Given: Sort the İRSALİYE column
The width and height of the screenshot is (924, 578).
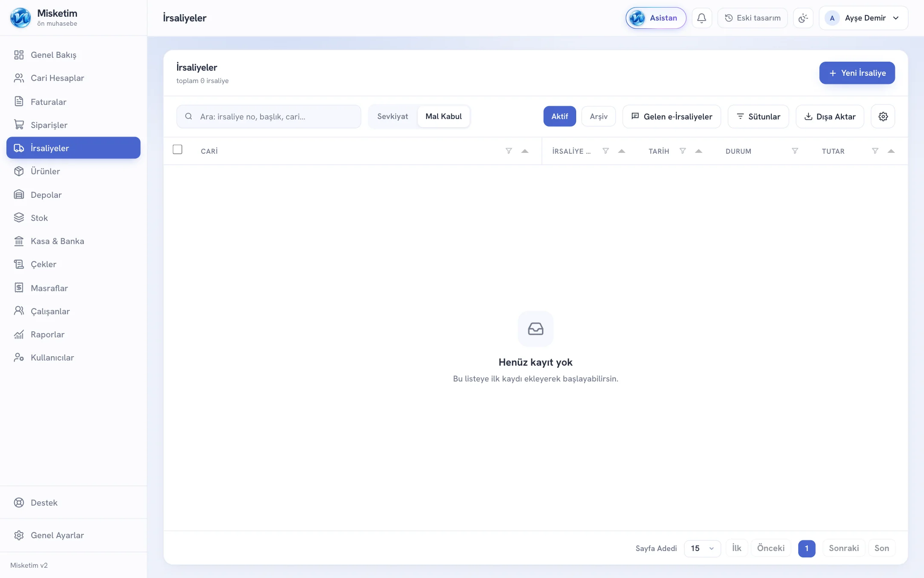Looking at the screenshot, I should (622, 151).
